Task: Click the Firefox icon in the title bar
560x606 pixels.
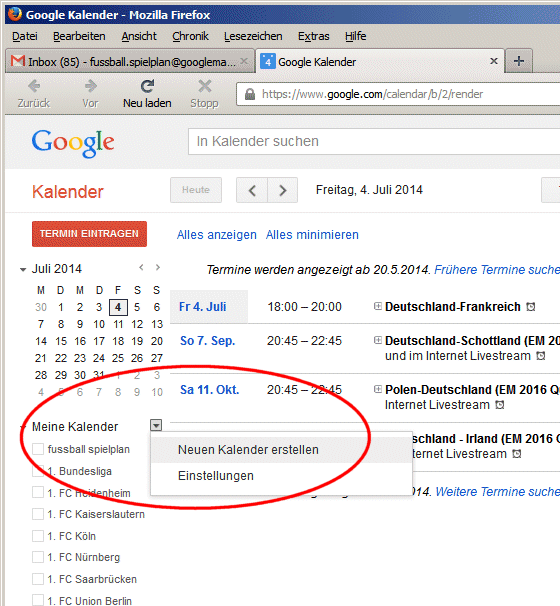Action: pyautogui.click(x=15, y=14)
